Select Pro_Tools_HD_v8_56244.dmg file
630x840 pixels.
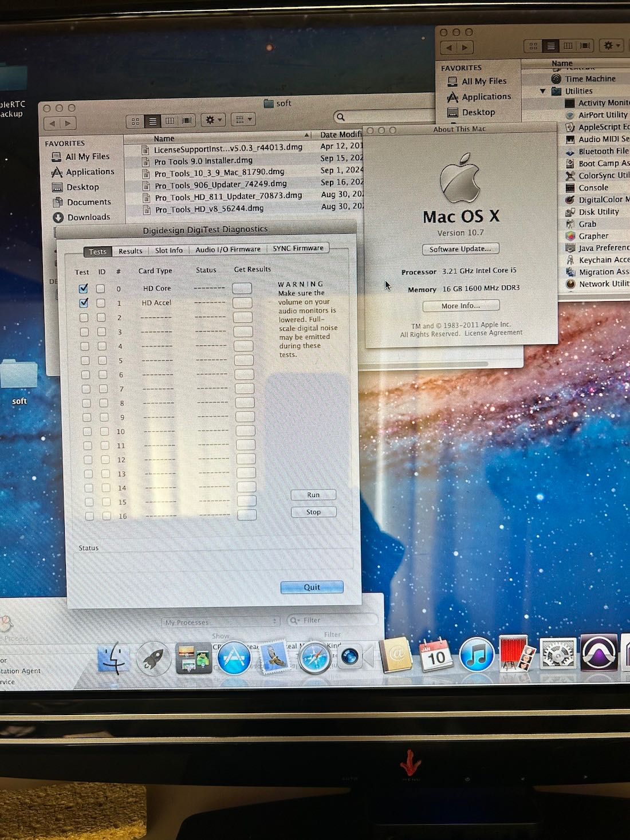coord(209,209)
